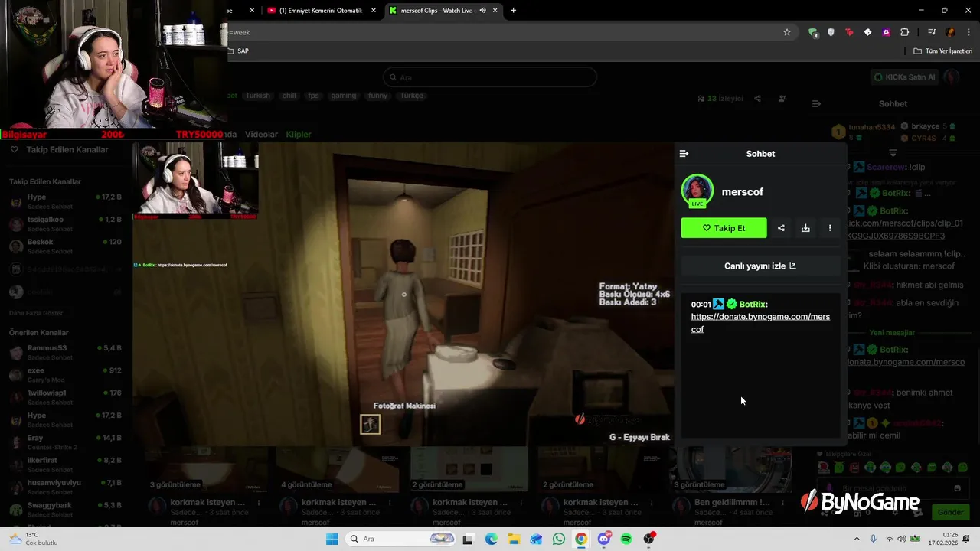Open Chrome three-dot menu
Screen dimensions: 980x551
[969, 32]
